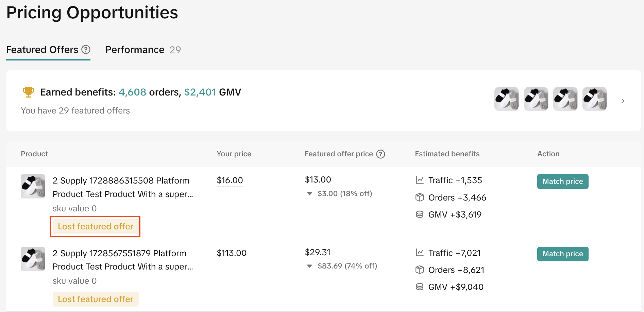The image size is (644, 312).
Task: Click the gold trophy icon by Earned benefits
Action: 28,92
